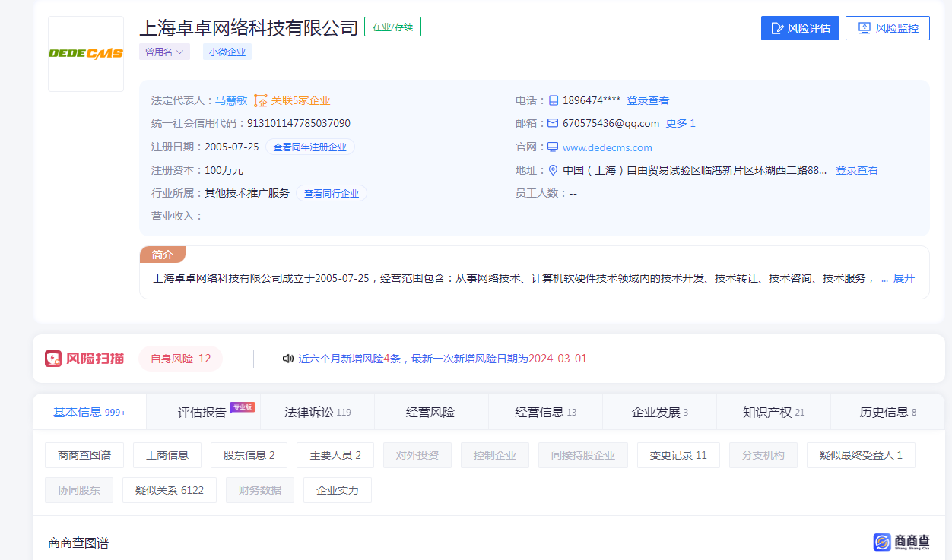Image resolution: width=952 pixels, height=560 pixels.
Task: Click the registration date 2005-07-25
Action: pos(232,147)
